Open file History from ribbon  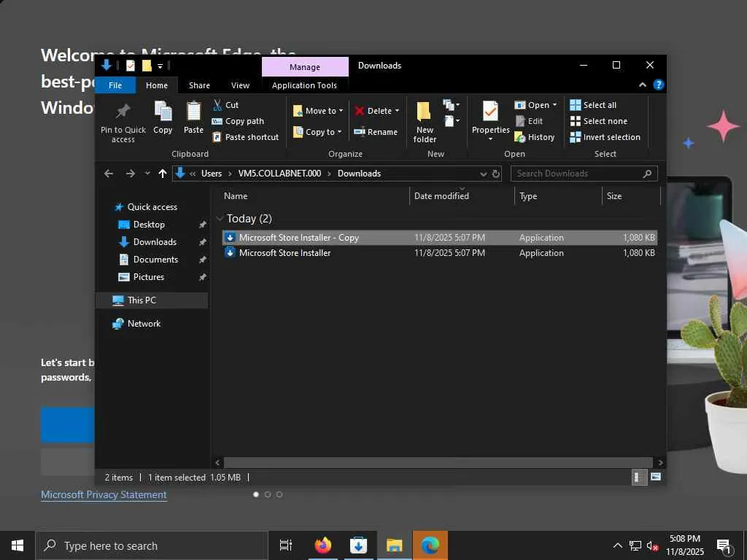click(535, 137)
